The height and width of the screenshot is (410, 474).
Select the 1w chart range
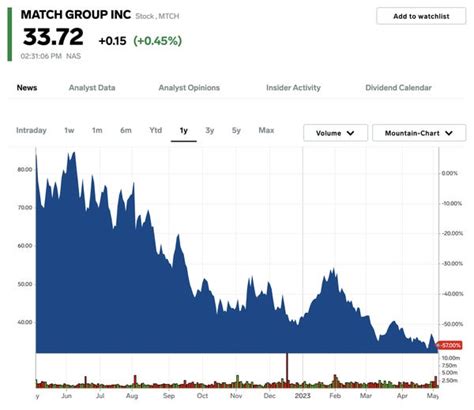click(x=69, y=130)
